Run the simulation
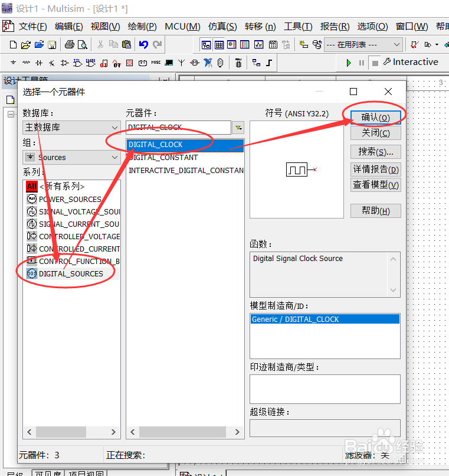Viewport: 449px width, 476px height. click(349, 63)
